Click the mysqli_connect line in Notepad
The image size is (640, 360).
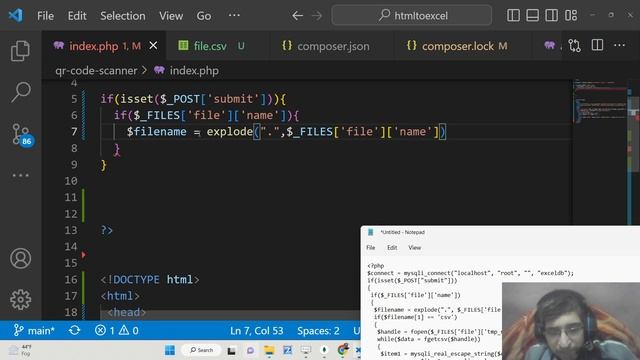pyautogui.click(x=470, y=273)
